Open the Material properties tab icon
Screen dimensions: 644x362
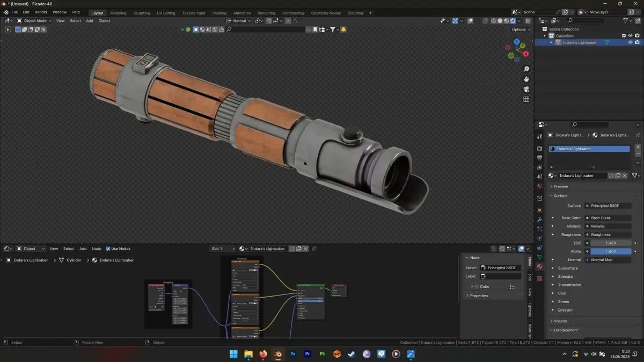pos(539,267)
